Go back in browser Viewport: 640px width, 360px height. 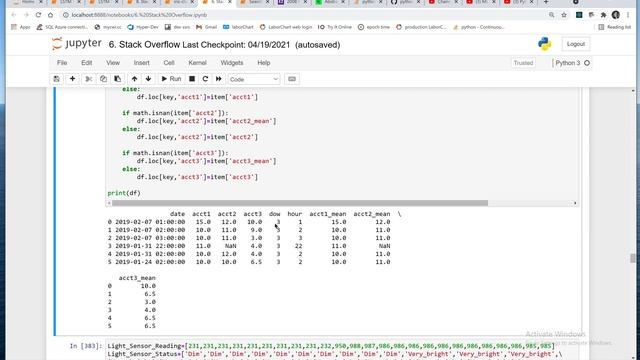click(13, 15)
